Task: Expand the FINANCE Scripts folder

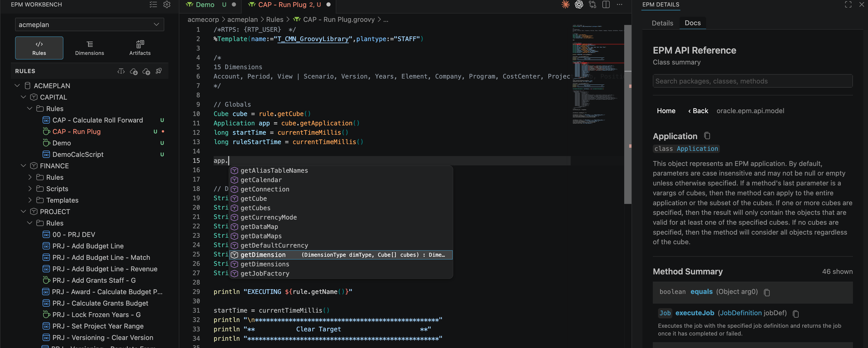Action: [30, 189]
